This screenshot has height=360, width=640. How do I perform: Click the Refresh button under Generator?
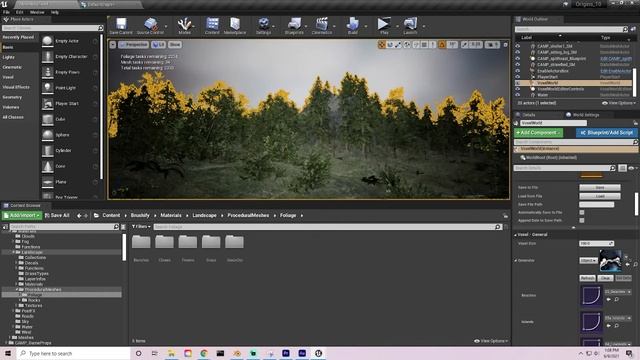coord(587,278)
